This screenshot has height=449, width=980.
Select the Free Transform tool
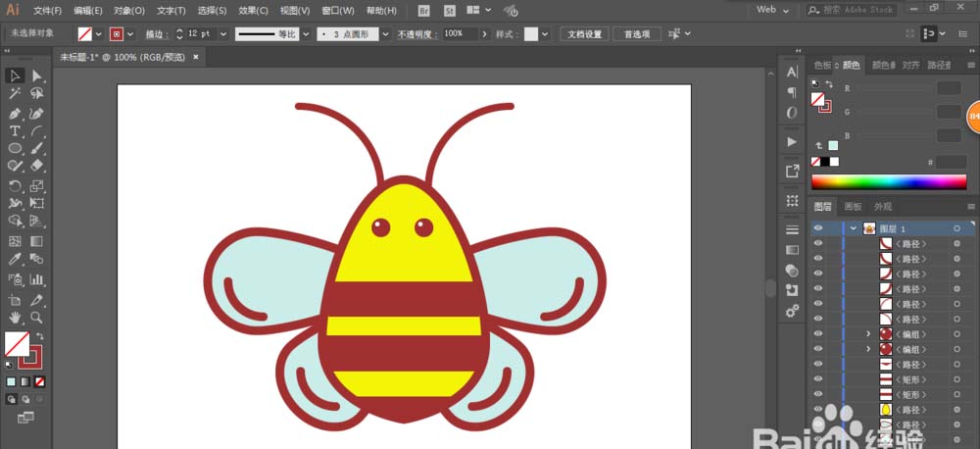coord(37,203)
